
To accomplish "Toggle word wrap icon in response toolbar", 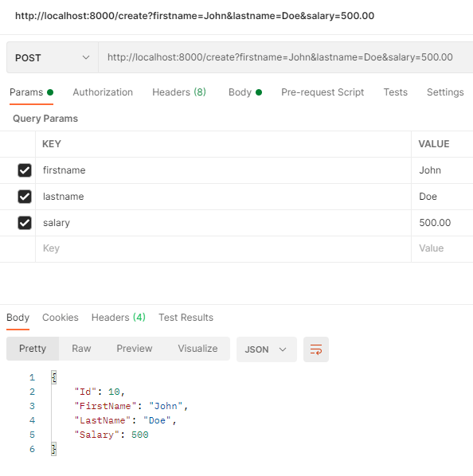I will (316, 349).
